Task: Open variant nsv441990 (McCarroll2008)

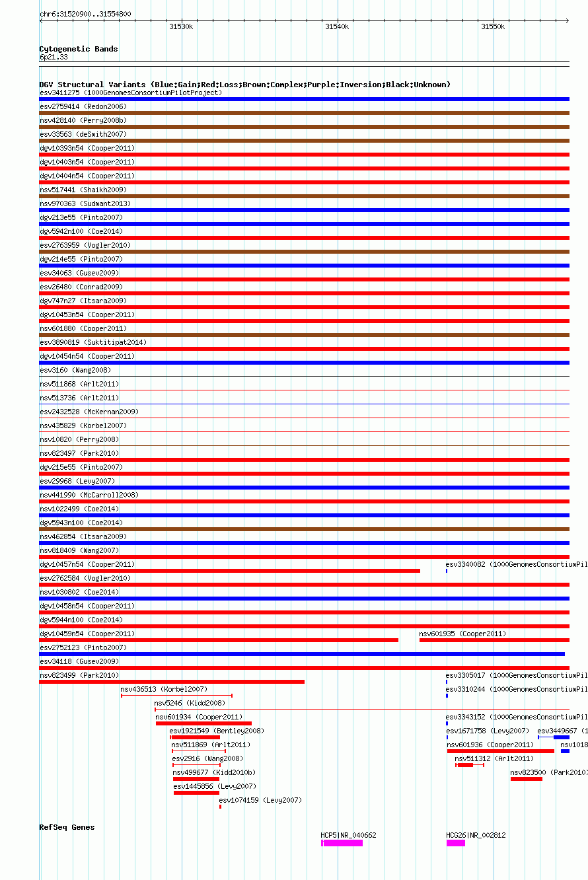Action: (89, 495)
